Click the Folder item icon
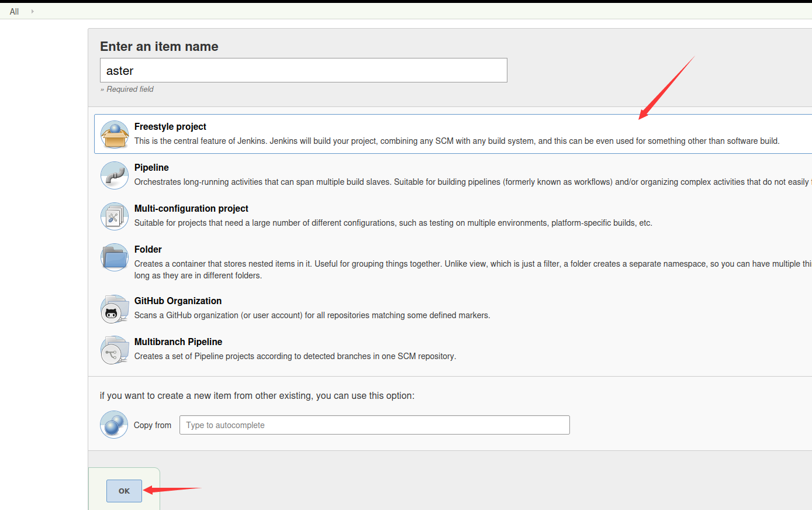The width and height of the screenshot is (812, 510). 115,257
